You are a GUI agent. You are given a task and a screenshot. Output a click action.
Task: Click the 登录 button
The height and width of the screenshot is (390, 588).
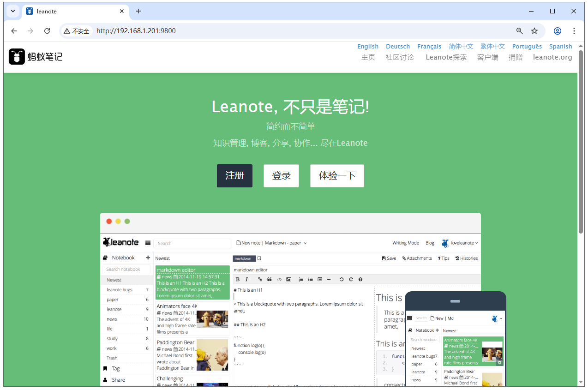coord(281,176)
